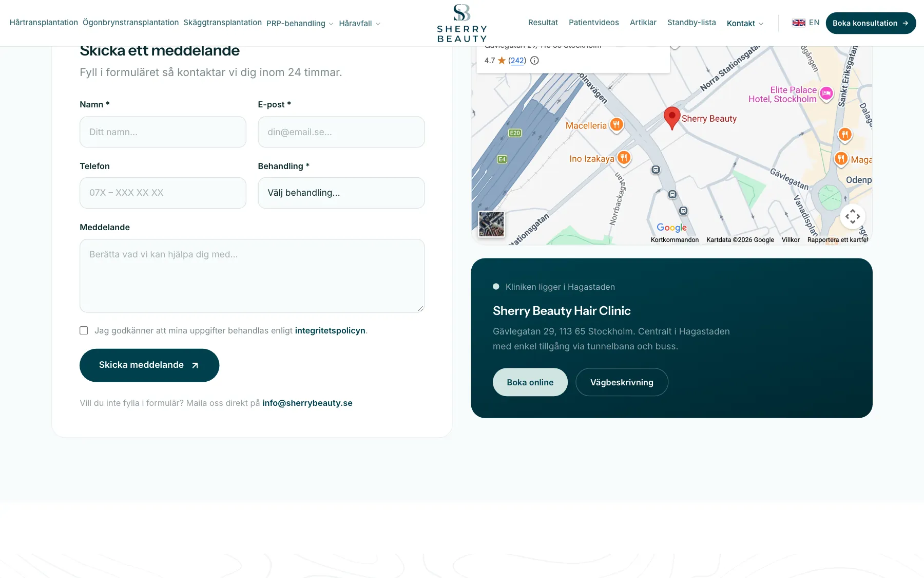Click the Elite Palace Hotel marker
The image size is (924, 578).
(826, 94)
